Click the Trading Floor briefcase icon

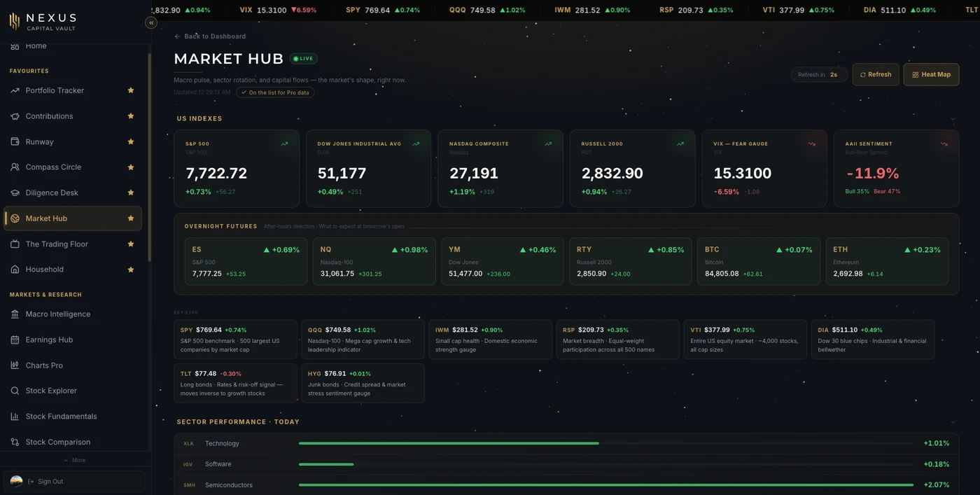click(x=15, y=244)
